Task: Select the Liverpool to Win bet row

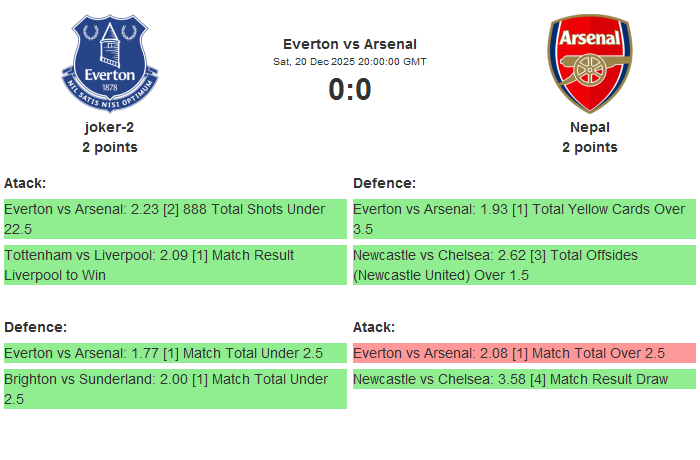Action: coord(175,265)
